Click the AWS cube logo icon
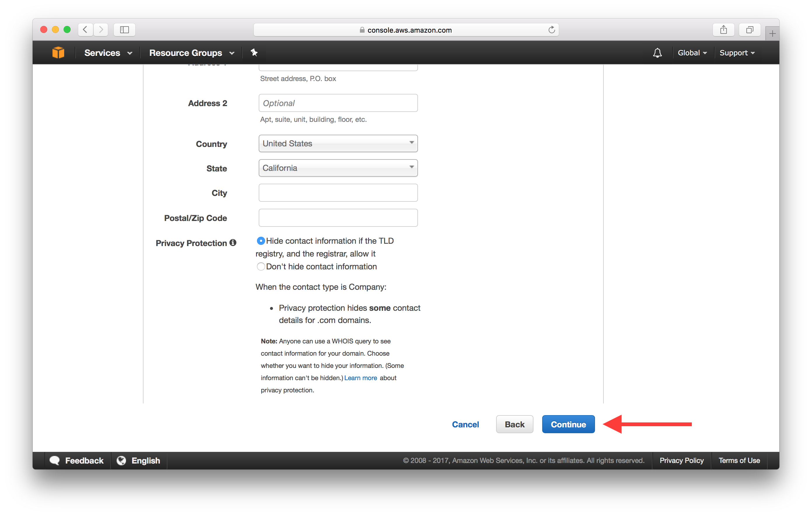Screen dimensions: 812x516 point(58,52)
